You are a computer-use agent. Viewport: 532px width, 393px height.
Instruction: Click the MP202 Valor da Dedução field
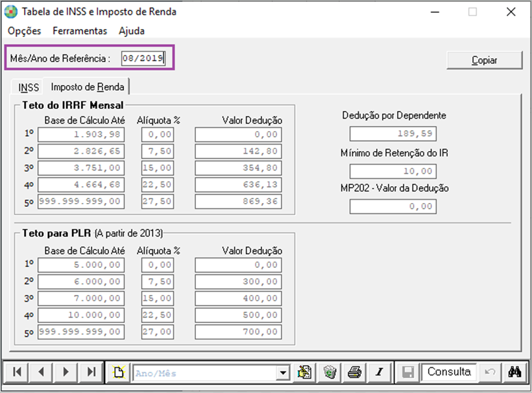393,206
